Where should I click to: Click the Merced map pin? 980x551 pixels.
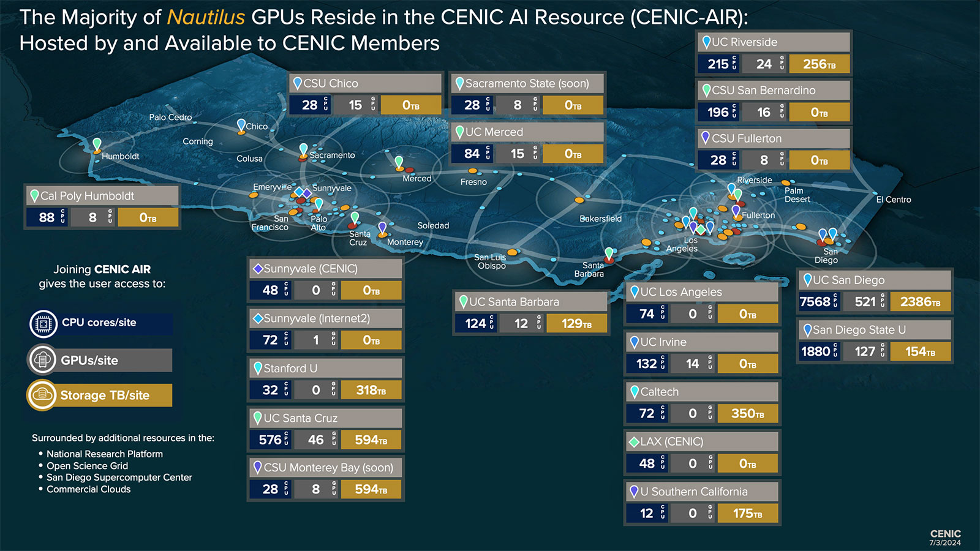[399, 162]
